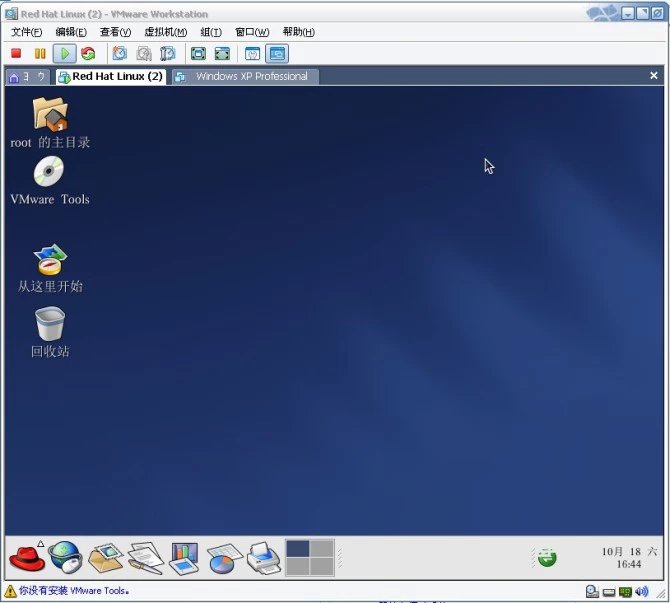Toggle Quick Switch mode in the toolbar
670x603 pixels.
[222, 53]
